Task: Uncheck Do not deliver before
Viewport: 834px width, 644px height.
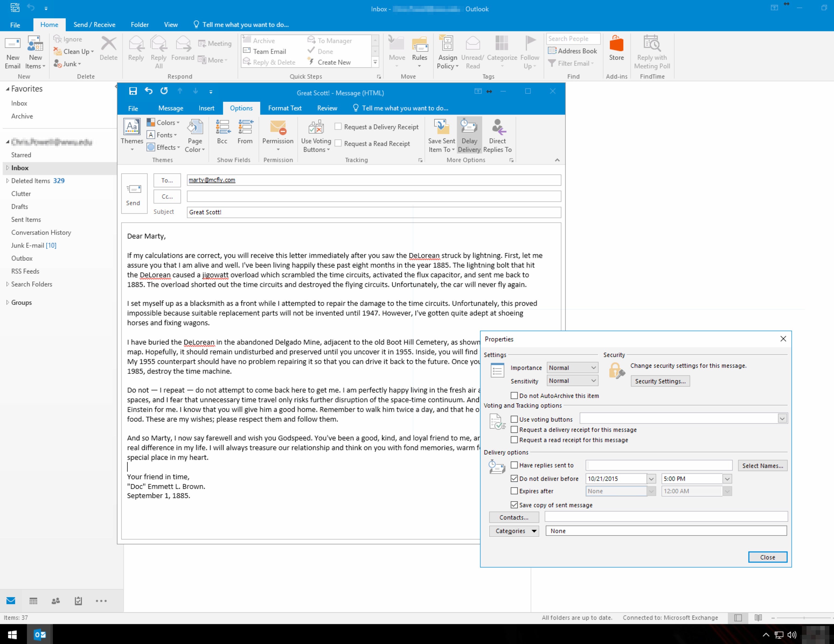Action: 514,478
